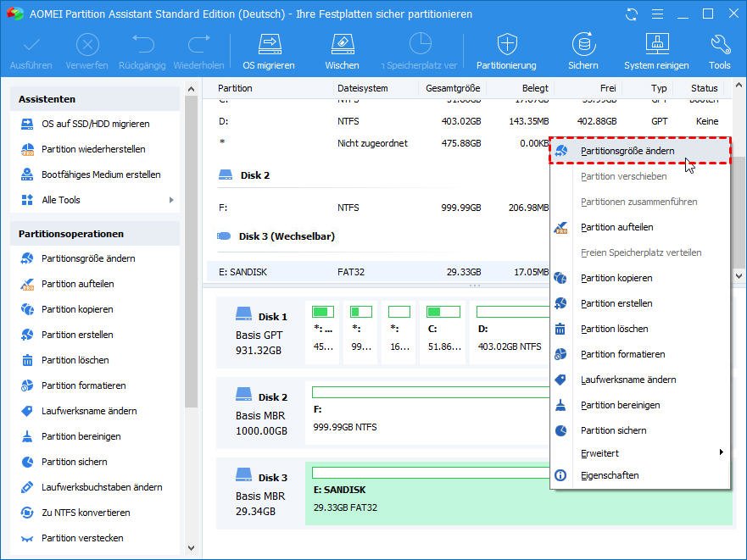Click the OS migrieren toolbar icon

tap(269, 51)
